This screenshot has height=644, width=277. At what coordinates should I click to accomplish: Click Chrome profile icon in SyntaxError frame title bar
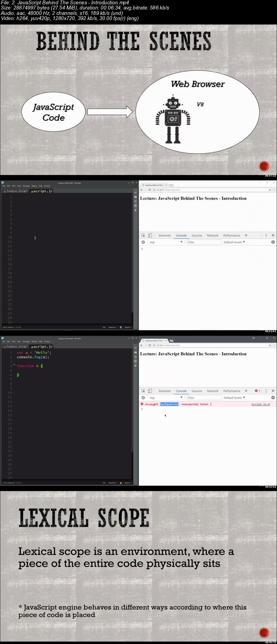(x=253, y=338)
